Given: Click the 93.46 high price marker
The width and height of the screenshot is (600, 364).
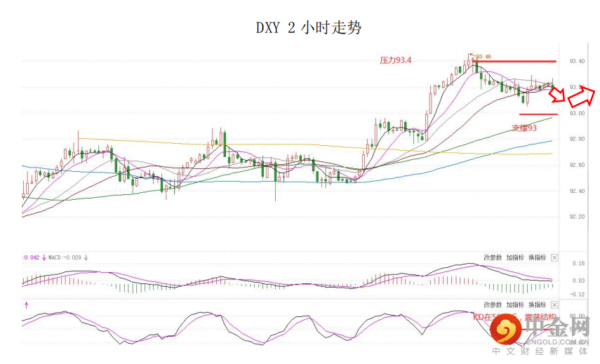Looking at the screenshot, I should point(484,57).
